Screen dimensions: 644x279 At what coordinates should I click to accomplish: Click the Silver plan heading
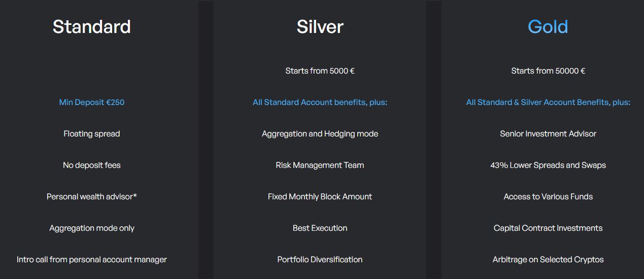[320, 26]
